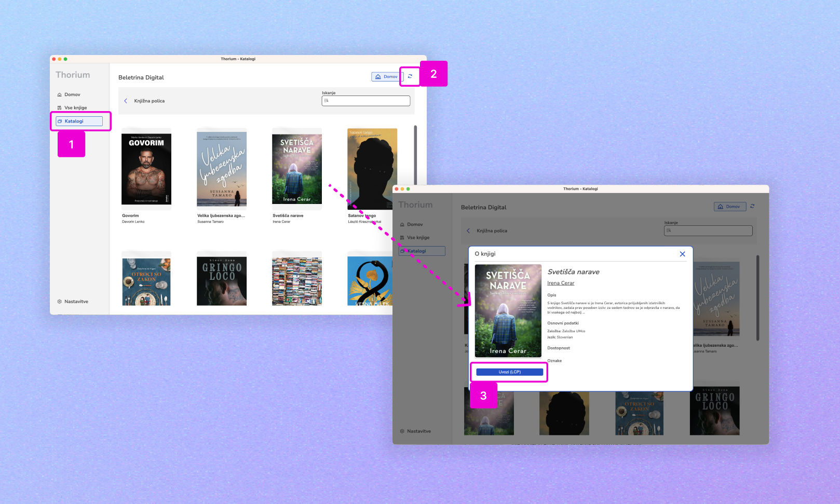The width and height of the screenshot is (840, 504).
Task: Click Otroci so zakon cover in front window
Action: point(640,414)
